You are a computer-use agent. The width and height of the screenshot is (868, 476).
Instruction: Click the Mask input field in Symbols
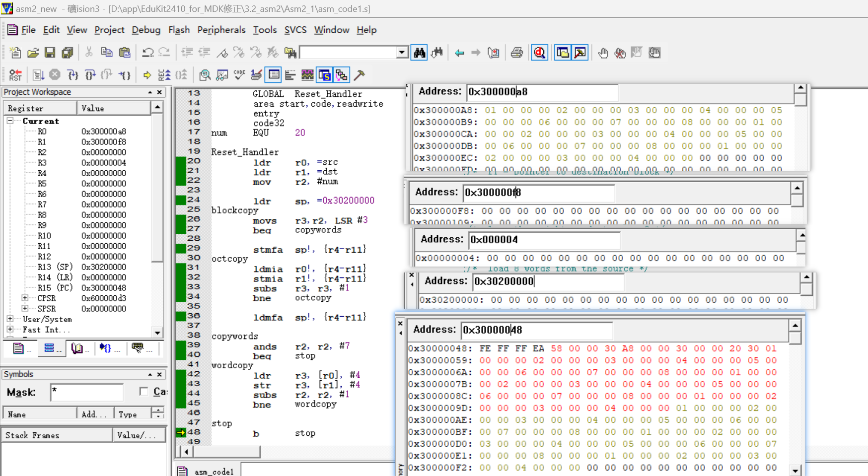coord(86,392)
